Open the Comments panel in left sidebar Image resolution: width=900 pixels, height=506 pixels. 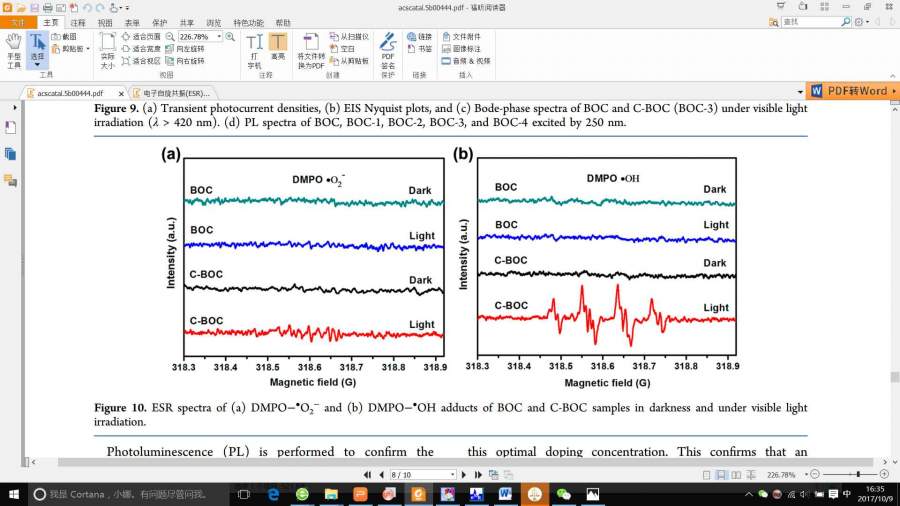10,181
